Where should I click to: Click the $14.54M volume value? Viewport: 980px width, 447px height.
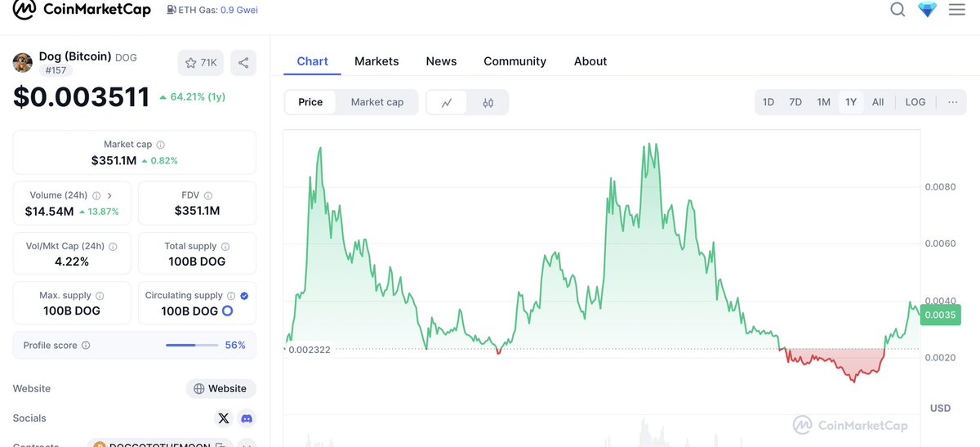pyautogui.click(x=49, y=211)
